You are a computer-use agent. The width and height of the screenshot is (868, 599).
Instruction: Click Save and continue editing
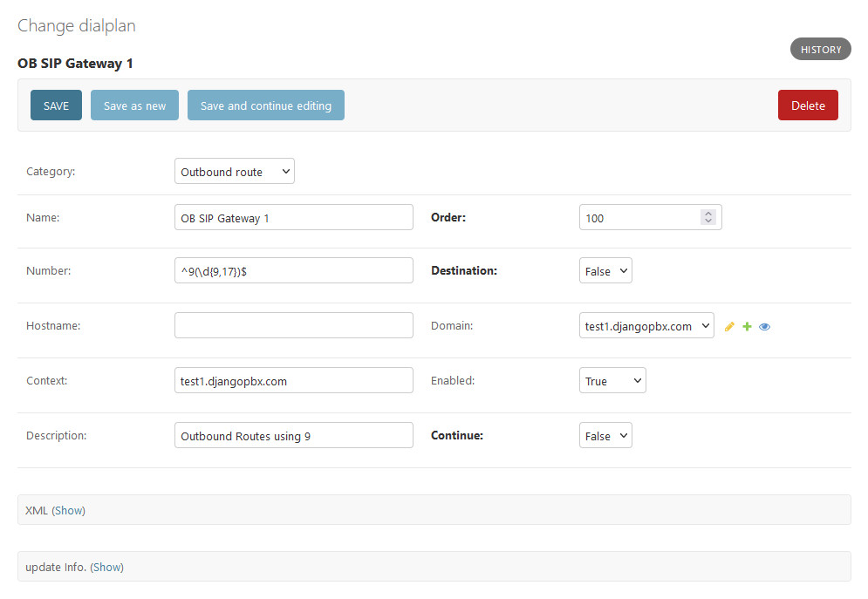[265, 106]
